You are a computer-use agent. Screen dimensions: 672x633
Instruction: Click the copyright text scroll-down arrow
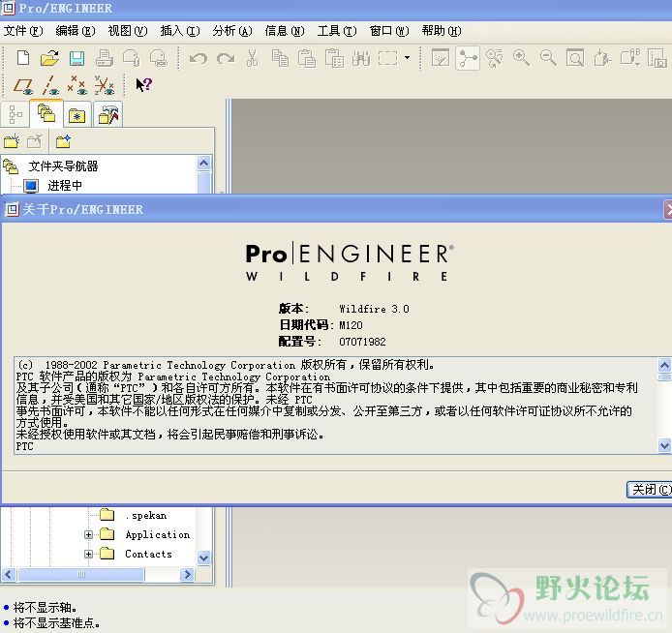(664, 445)
